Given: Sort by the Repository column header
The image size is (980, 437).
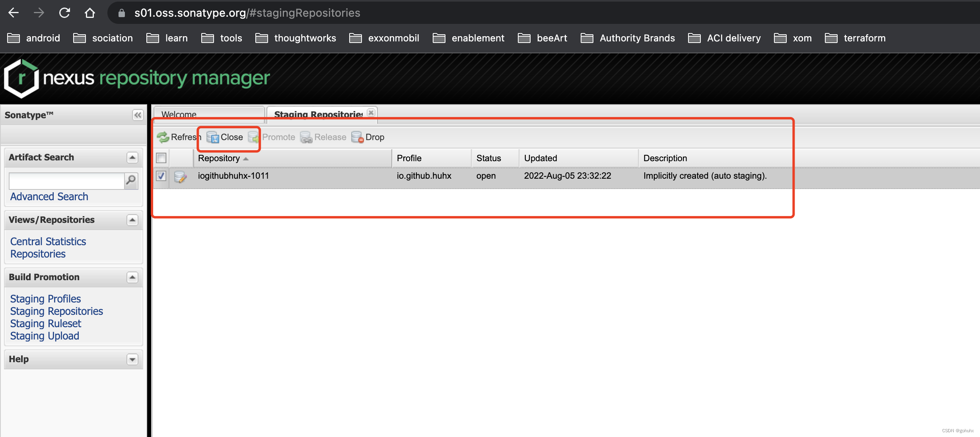Looking at the screenshot, I should coord(293,158).
